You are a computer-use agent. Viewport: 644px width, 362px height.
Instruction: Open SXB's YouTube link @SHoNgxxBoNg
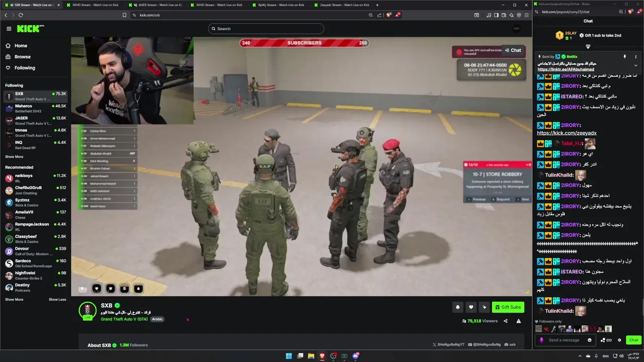point(484,345)
